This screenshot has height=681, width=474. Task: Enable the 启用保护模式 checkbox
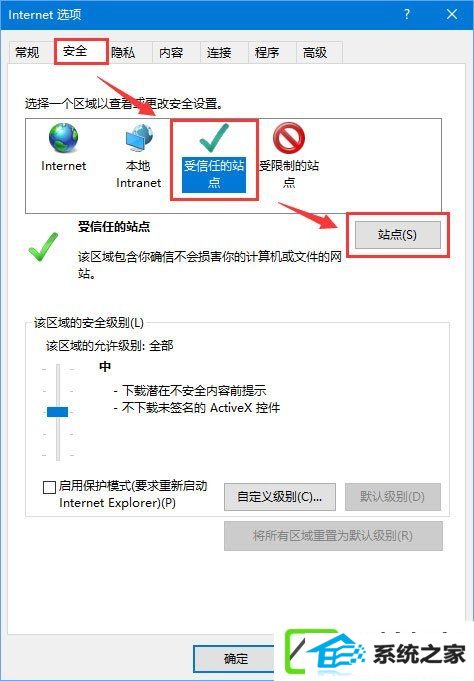50,487
